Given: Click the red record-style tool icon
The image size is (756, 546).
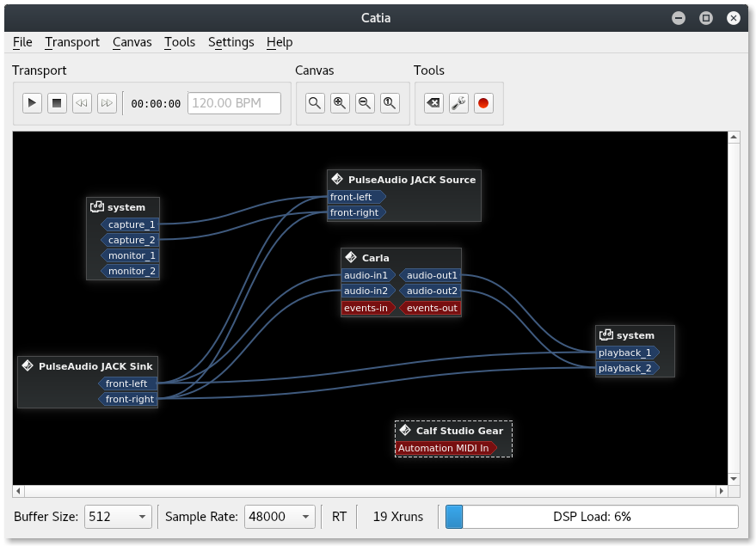Looking at the screenshot, I should tap(482, 102).
